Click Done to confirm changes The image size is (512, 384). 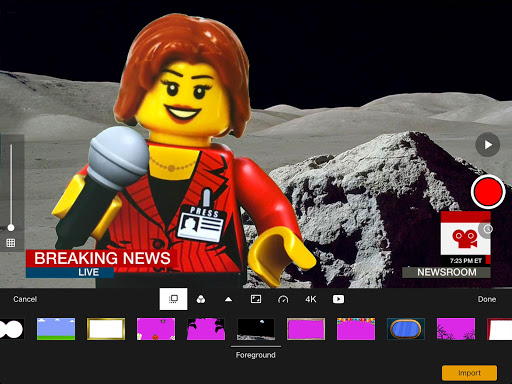tap(487, 299)
